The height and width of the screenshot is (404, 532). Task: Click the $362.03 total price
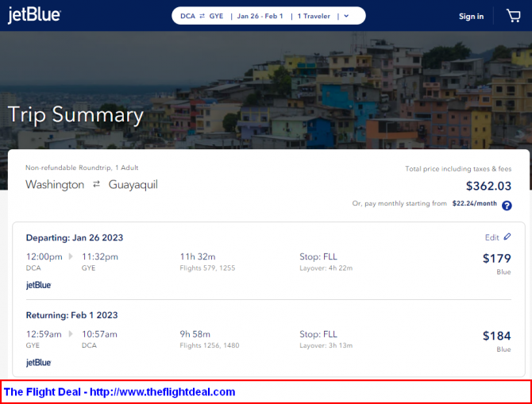click(x=488, y=186)
